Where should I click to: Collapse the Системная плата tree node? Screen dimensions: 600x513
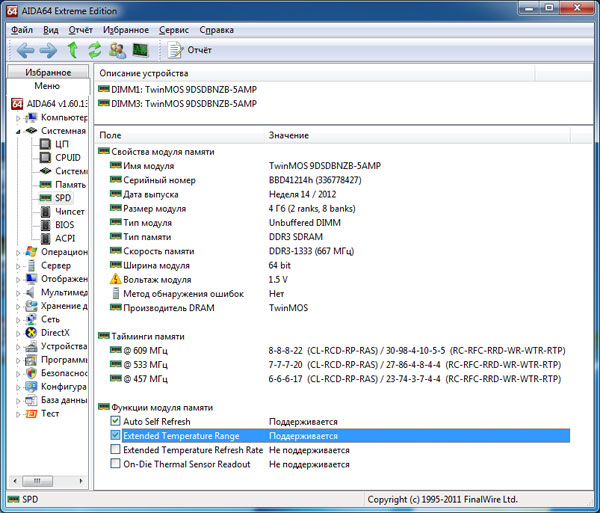click(x=18, y=131)
